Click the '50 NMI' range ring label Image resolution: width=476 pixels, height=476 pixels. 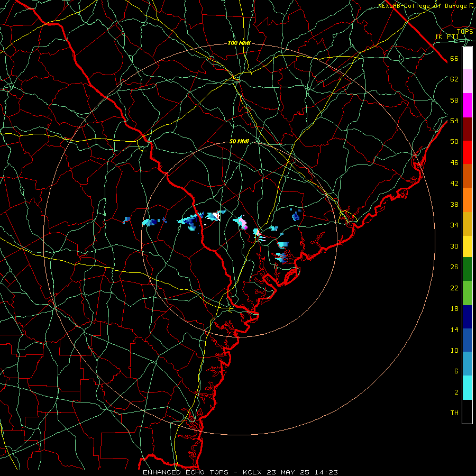click(239, 141)
